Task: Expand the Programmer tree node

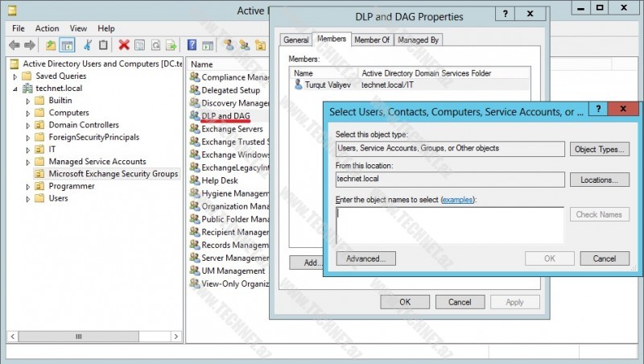Action: click(27, 186)
